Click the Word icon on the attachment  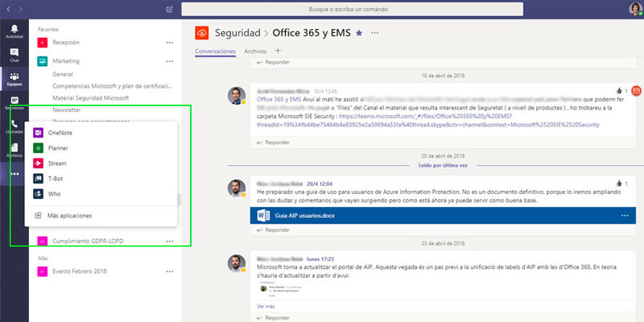263,216
